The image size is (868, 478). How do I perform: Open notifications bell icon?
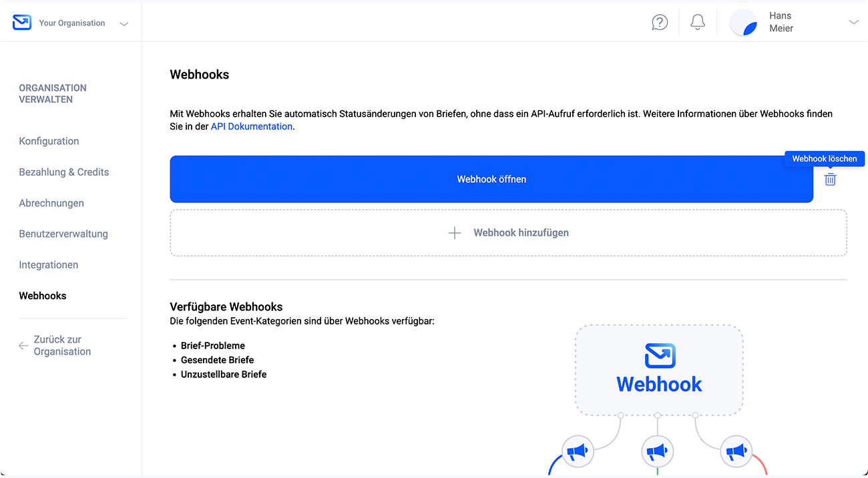(698, 23)
